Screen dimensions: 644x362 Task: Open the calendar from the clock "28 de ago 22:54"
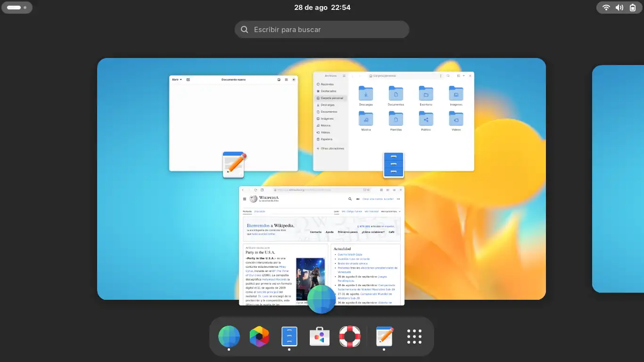(x=322, y=8)
